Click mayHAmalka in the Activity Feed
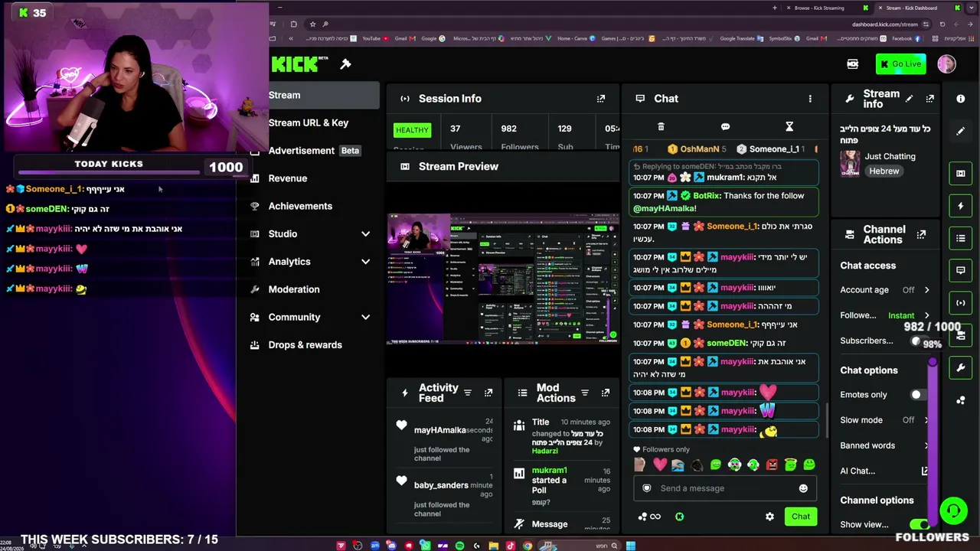 point(440,430)
